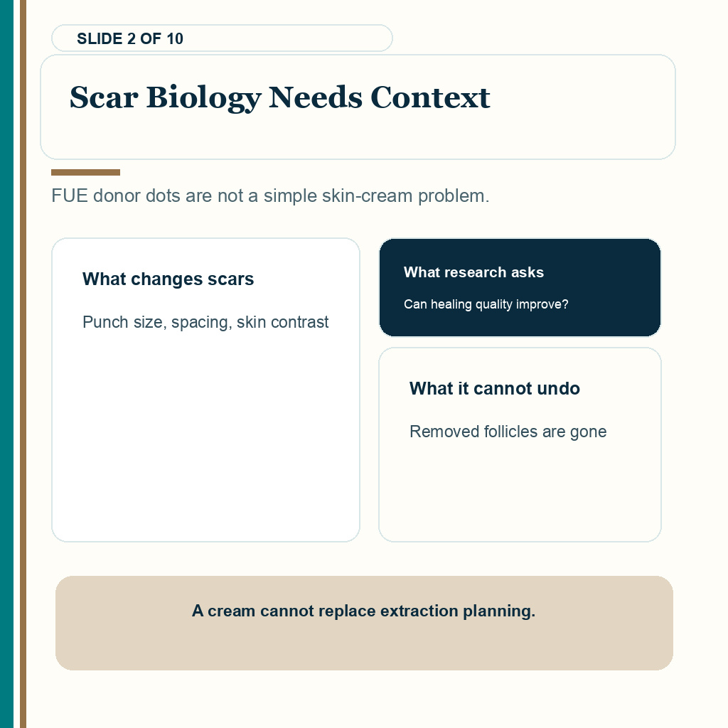
Task: Click the beige callout banner
Action: 364,623
